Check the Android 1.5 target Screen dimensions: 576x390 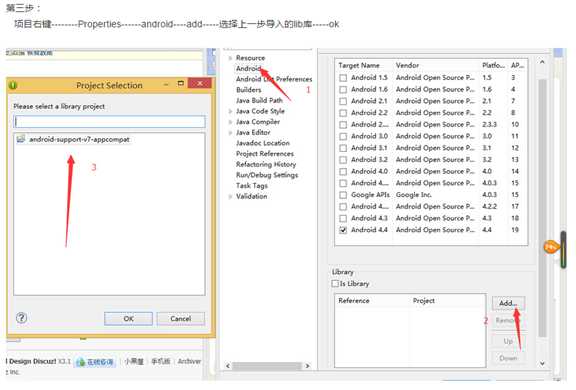pyautogui.click(x=343, y=78)
